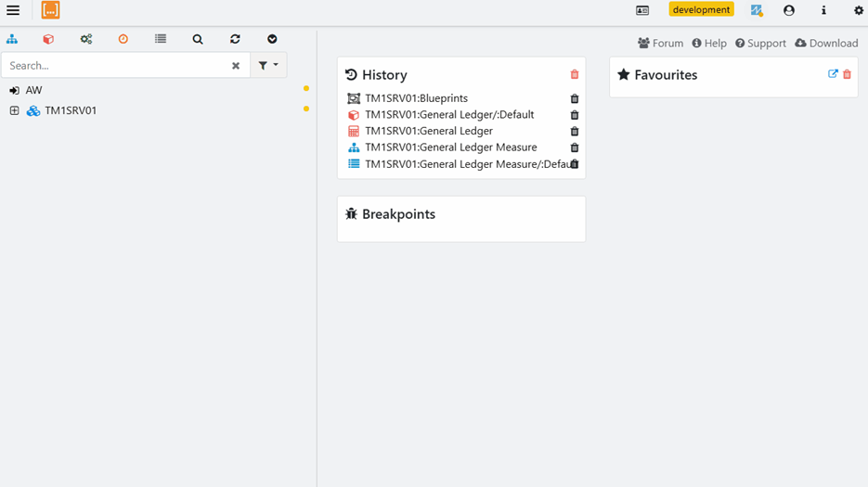Click the development environment badge

point(702,9)
